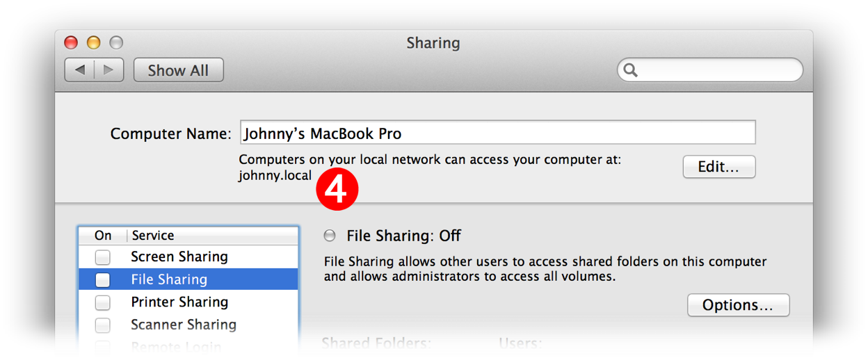This screenshot has height=358, width=868.
Task: Click the forward arrow navigation button
Action: point(108,70)
